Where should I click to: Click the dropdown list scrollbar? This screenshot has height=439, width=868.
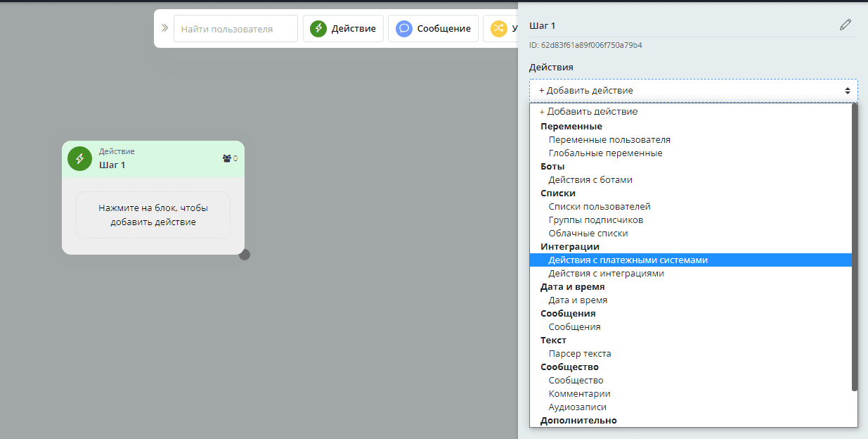tap(854, 246)
